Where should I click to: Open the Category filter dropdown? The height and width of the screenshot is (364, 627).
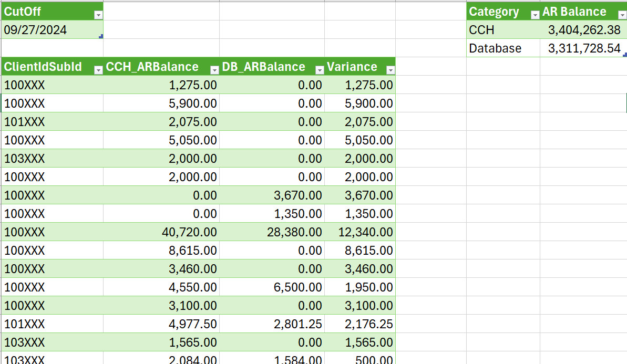point(535,15)
